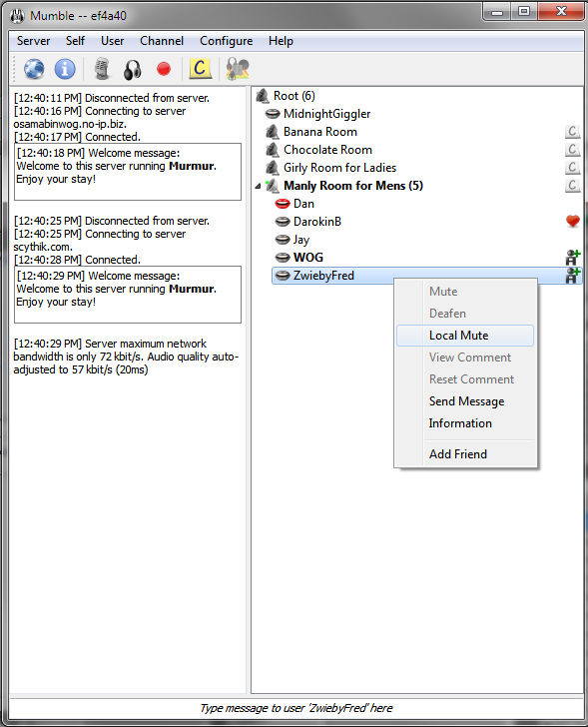Viewport: 588px width, 727px height.
Task: Click the lips icon next to Jay
Action: point(283,240)
